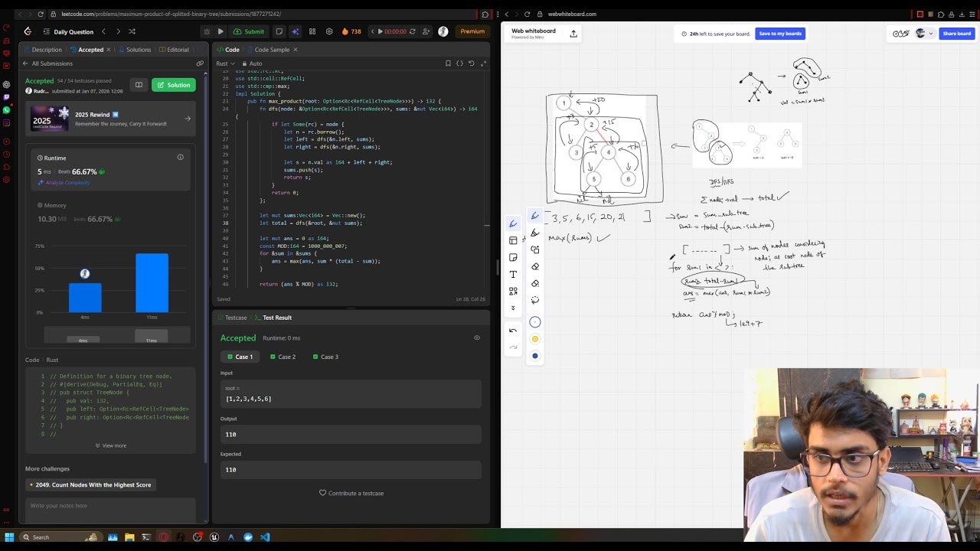Reset the timer with the refresh icon
The height and width of the screenshot is (551, 980).
tap(413, 31)
